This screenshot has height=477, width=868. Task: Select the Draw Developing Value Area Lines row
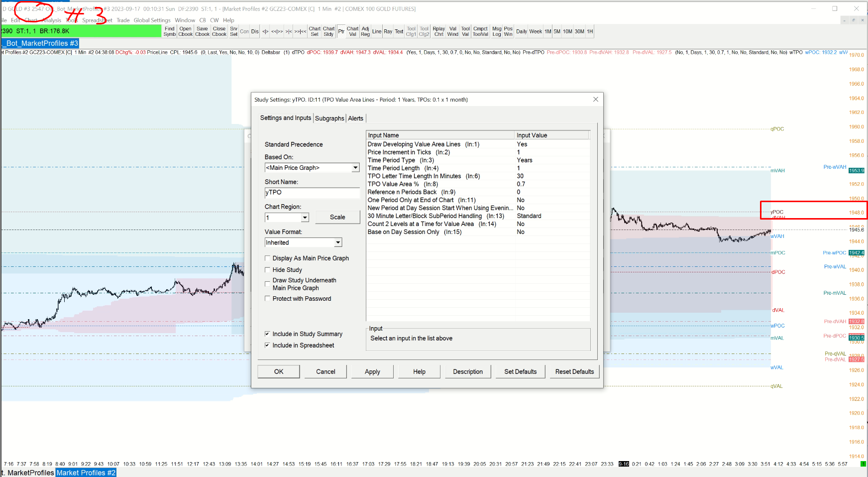tap(478, 144)
